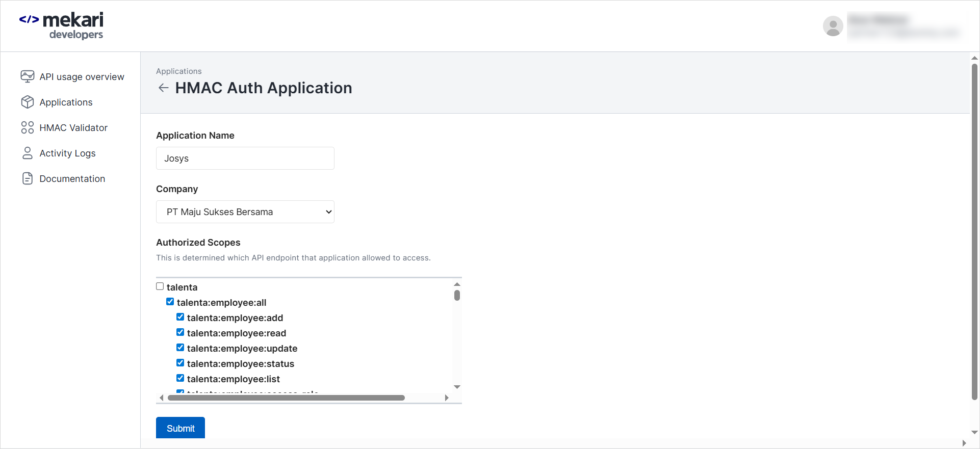Image resolution: width=980 pixels, height=449 pixels.
Task: Go back using the left arrow icon
Action: click(163, 88)
